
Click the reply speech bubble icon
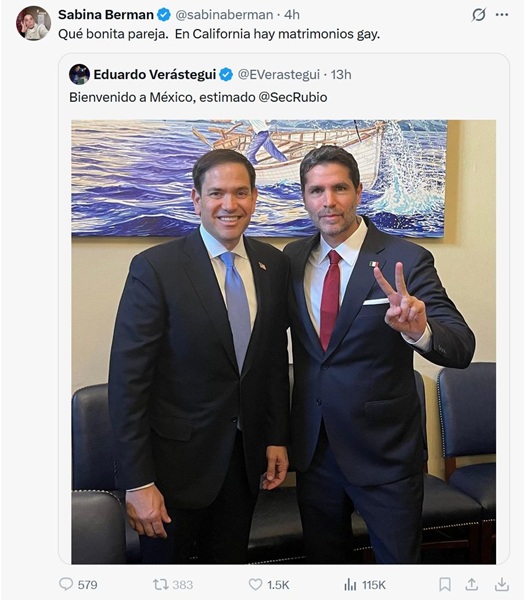[66, 584]
